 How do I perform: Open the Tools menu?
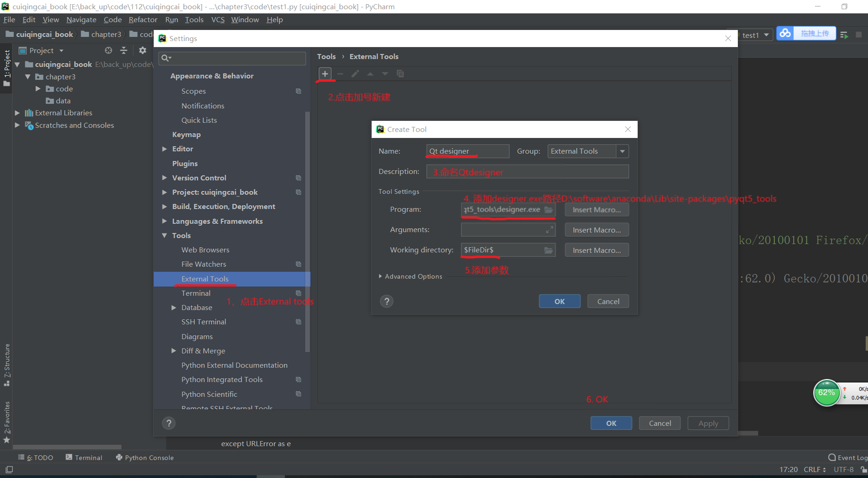(194, 19)
